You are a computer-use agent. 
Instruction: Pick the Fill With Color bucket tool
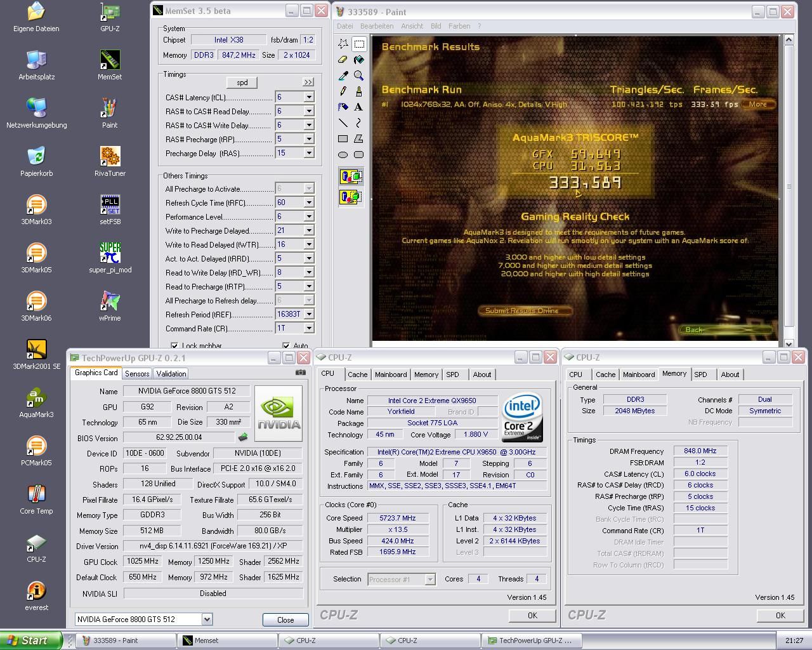tap(359, 60)
